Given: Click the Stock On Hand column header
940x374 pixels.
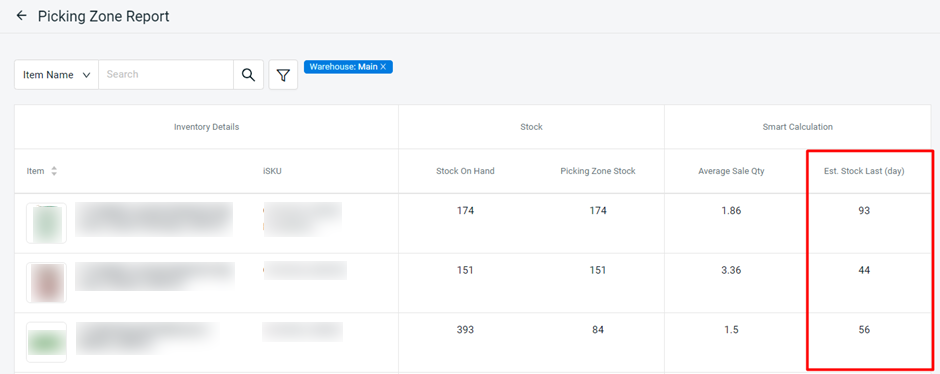Looking at the screenshot, I should tap(465, 171).
